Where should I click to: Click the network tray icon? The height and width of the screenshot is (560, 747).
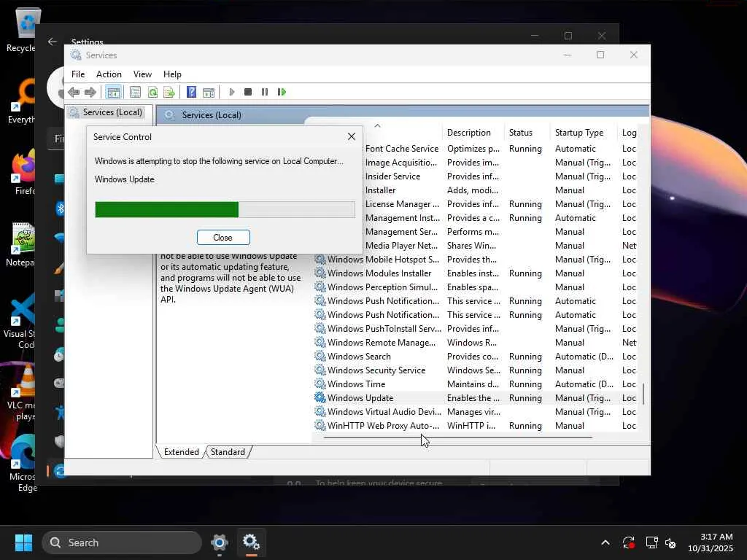tap(651, 542)
